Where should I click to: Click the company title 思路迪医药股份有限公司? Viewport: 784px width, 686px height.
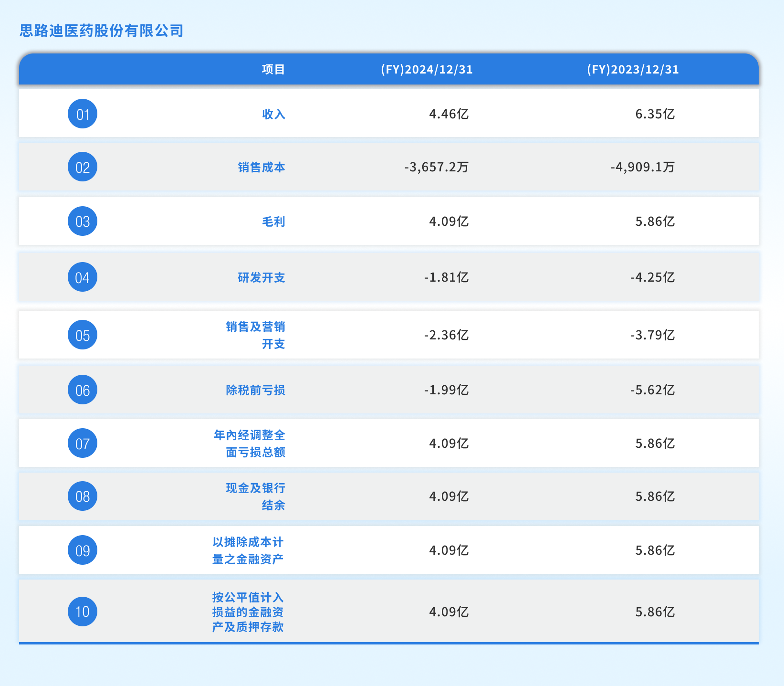click(102, 31)
